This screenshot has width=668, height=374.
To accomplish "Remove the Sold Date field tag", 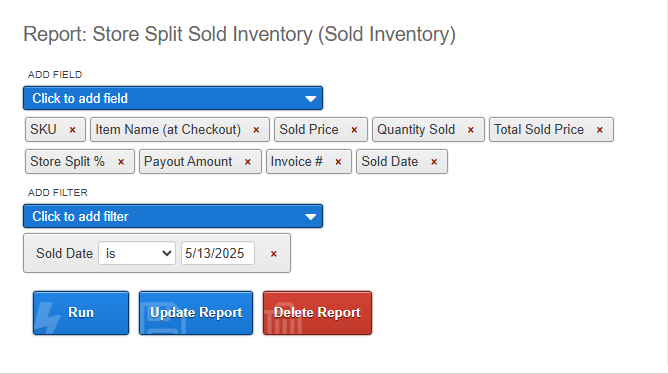I will point(434,162).
